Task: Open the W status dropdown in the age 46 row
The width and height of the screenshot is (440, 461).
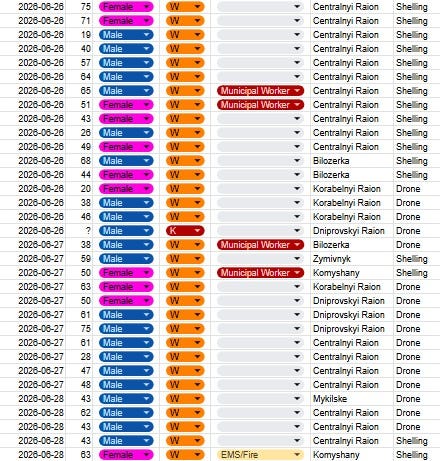Action: [185, 217]
